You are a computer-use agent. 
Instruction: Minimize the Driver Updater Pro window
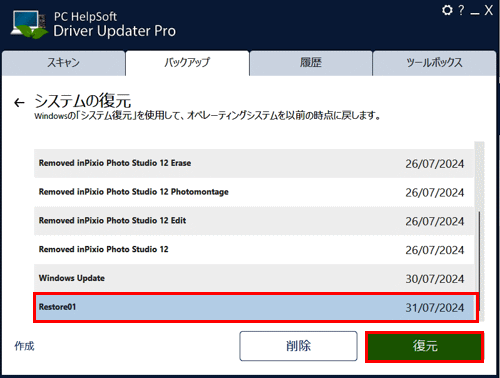point(475,13)
